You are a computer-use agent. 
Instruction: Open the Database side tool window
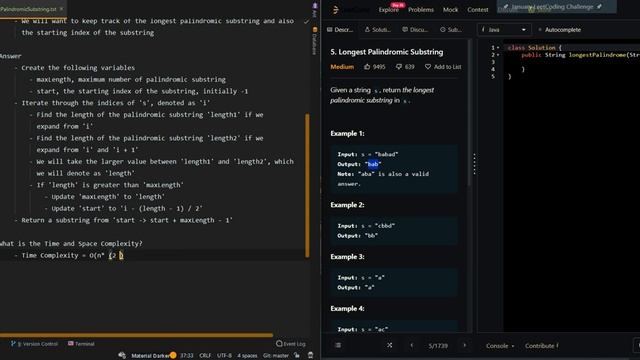pos(315,41)
